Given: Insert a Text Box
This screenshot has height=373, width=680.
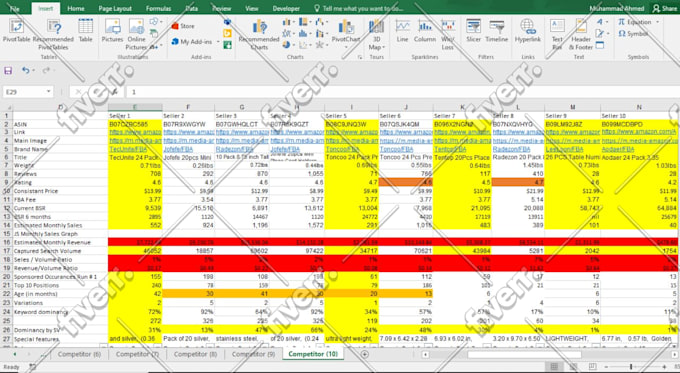Looking at the screenshot, I should pos(557,35).
